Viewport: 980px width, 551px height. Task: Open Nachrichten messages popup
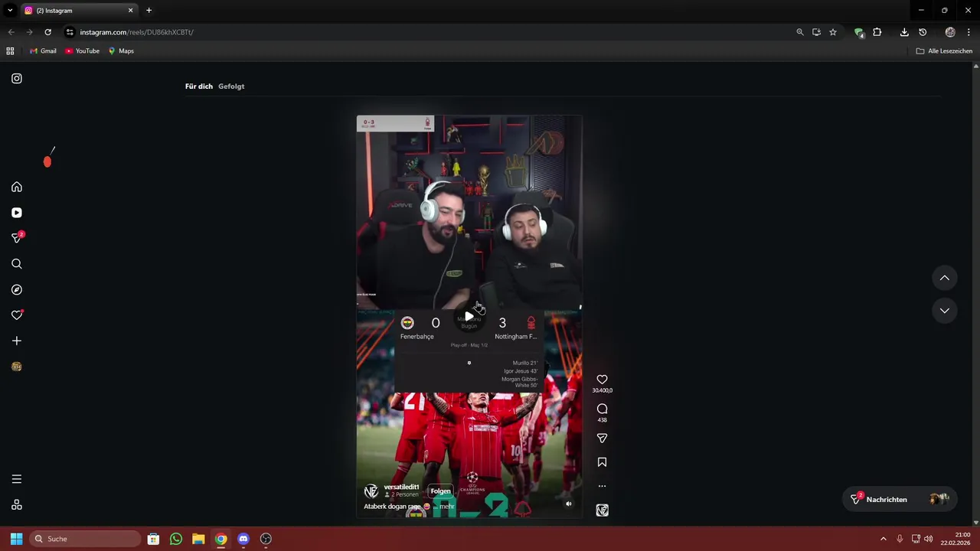(900, 499)
